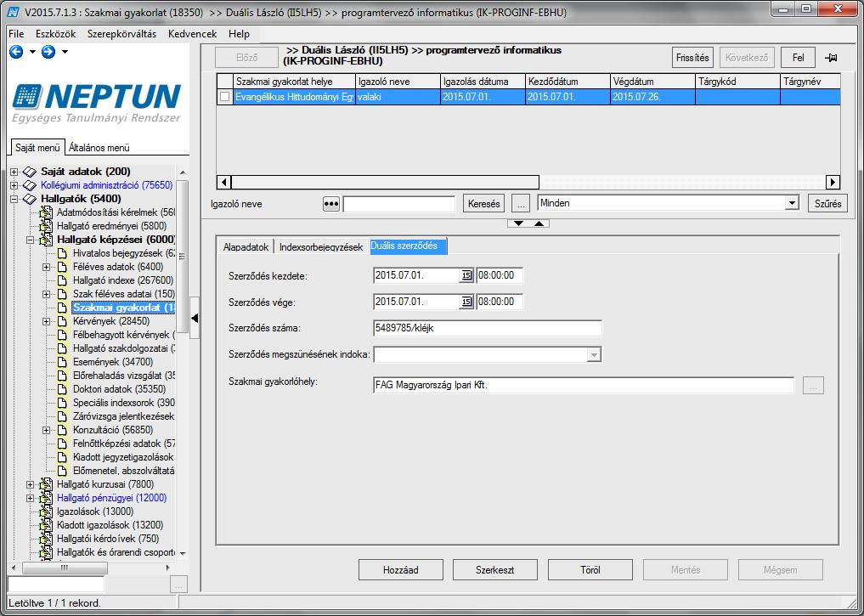Click the Hallgató indexe page icon
864x616 pixels.
coord(62,280)
